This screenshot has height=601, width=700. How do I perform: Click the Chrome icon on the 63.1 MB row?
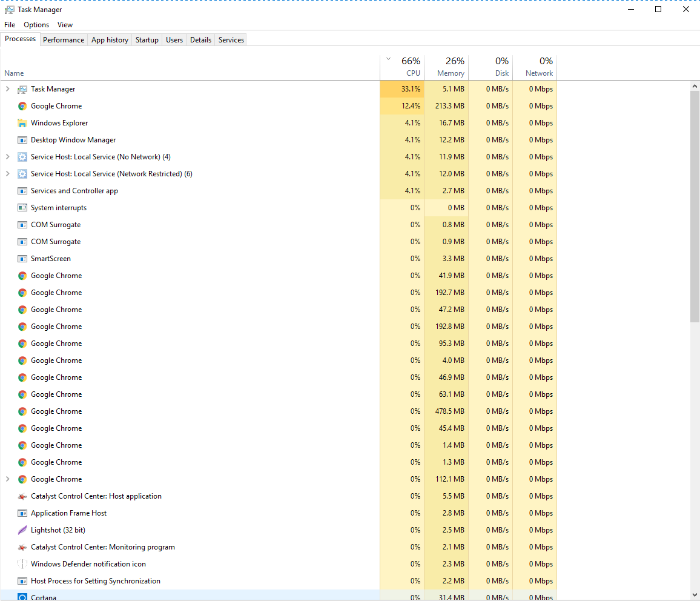coord(22,395)
